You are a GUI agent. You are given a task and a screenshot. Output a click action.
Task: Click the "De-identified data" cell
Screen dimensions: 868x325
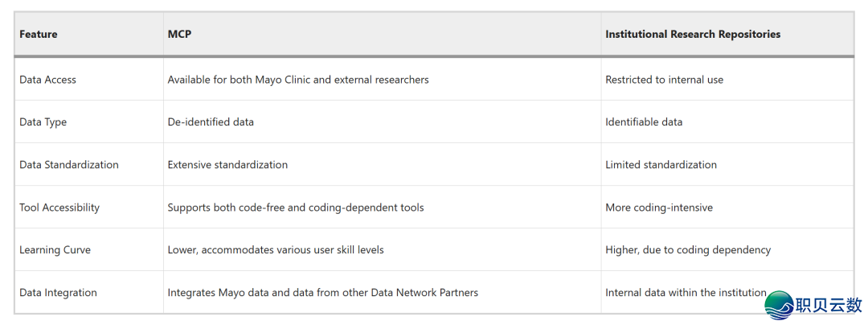pyautogui.click(x=211, y=122)
